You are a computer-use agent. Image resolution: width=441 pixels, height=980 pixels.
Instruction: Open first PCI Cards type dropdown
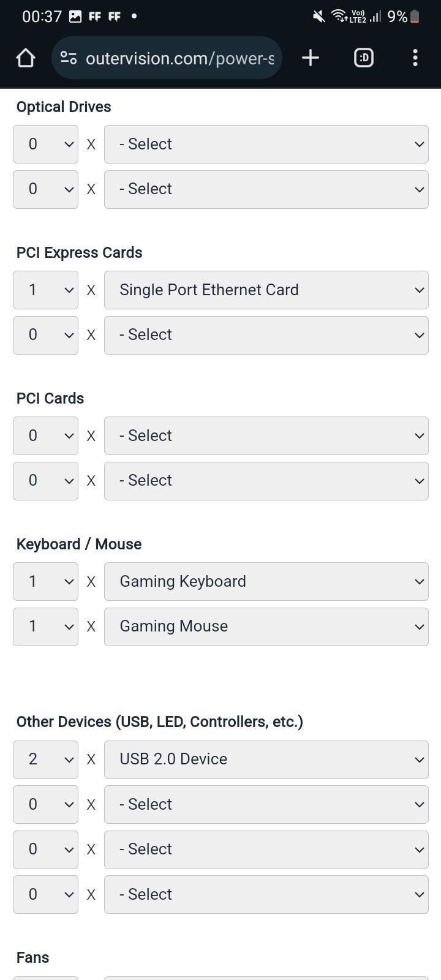(x=266, y=435)
